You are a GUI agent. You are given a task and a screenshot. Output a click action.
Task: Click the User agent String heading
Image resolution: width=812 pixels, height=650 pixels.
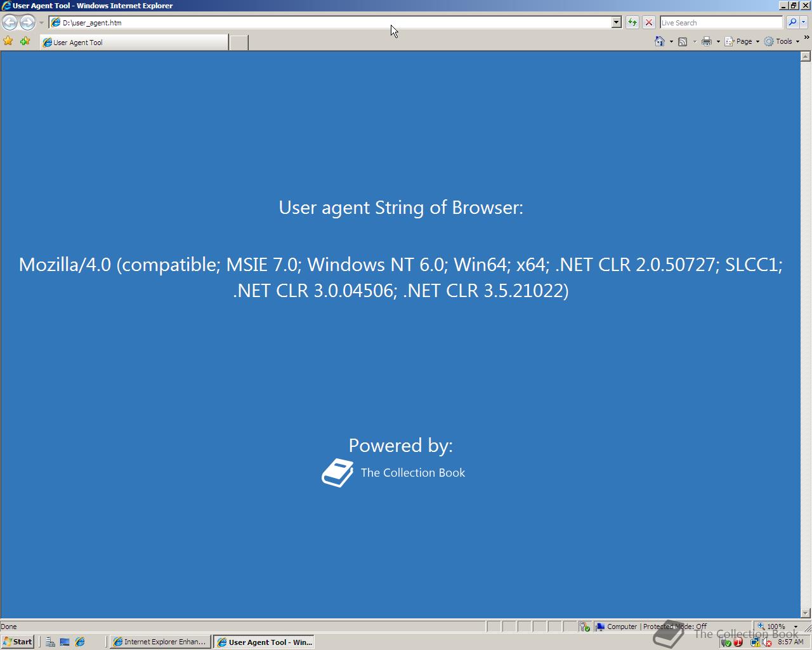tap(401, 208)
